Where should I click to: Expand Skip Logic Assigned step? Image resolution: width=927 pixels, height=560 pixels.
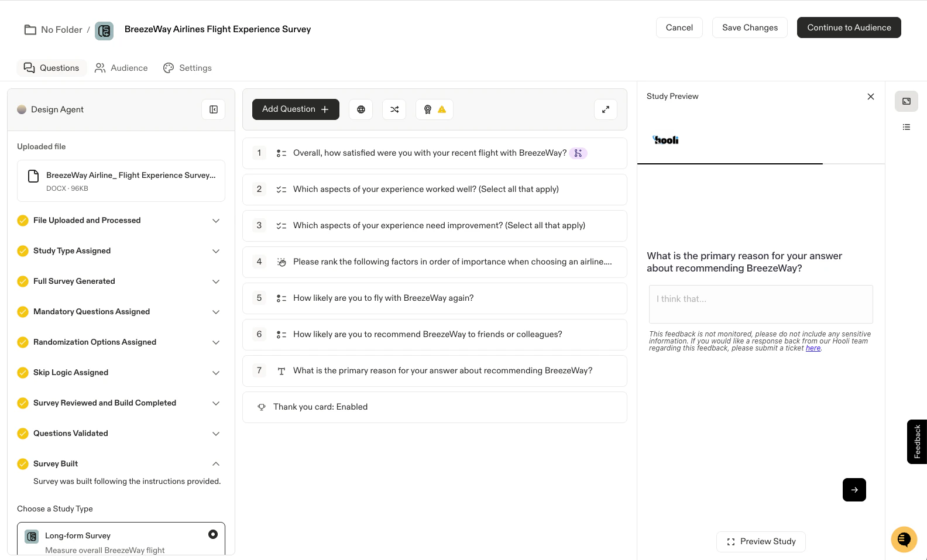tap(216, 373)
